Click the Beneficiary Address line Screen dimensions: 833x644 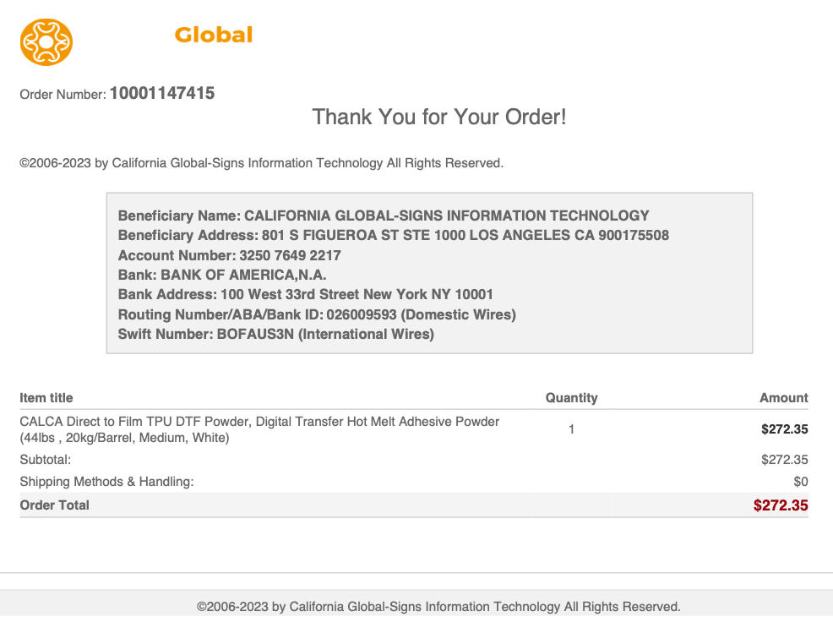pos(393,235)
